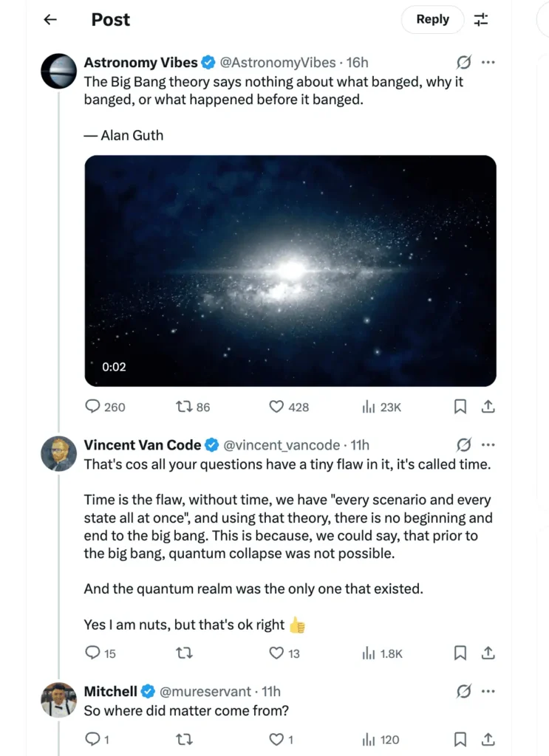Click the back arrow to leave the post
Image resolution: width=549 pixels, height=756 pixels.
click(x=50, y=20)
